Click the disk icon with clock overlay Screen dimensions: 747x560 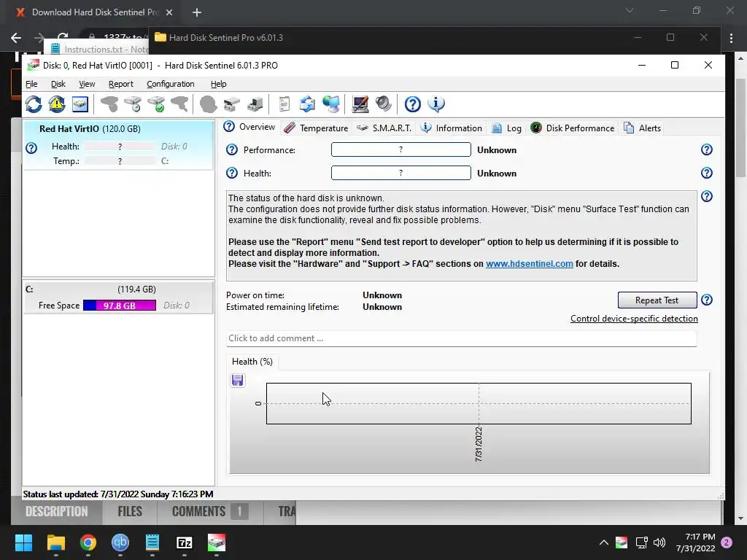click(x=133, y=104)
